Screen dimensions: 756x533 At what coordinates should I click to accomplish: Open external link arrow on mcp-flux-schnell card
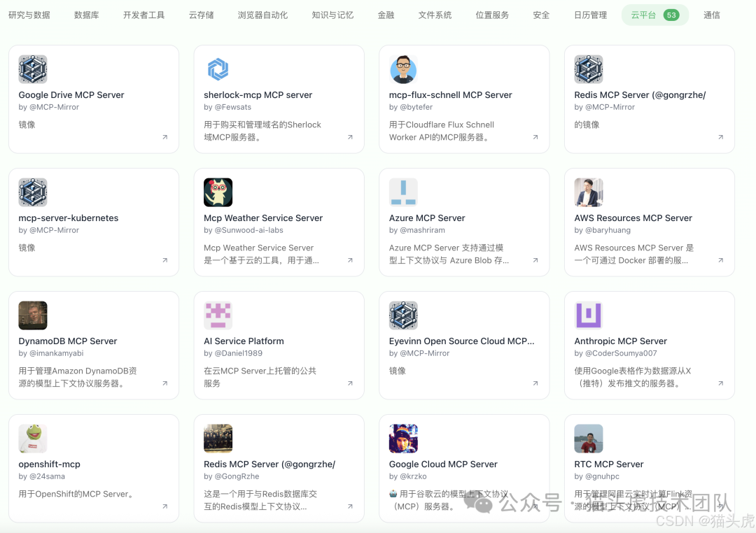[535, 137]
